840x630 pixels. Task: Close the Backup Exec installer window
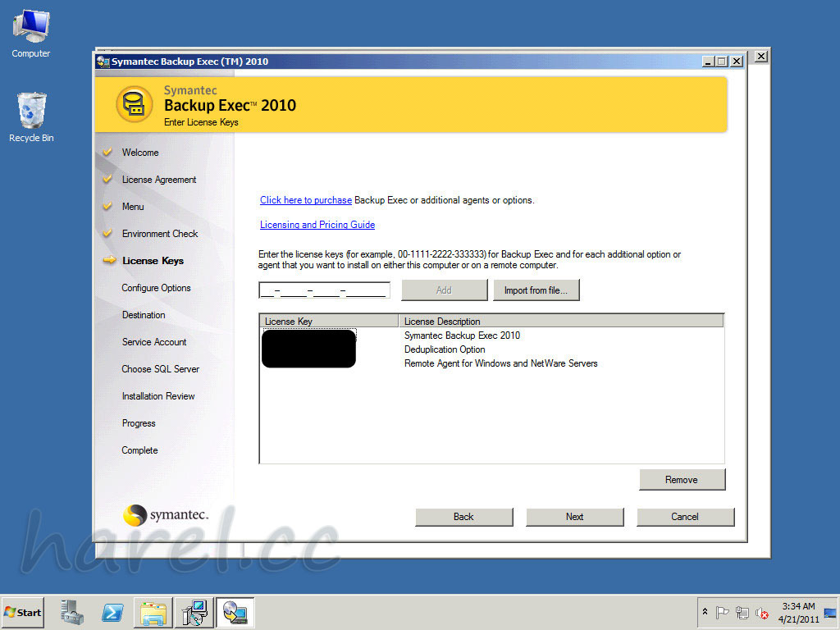[x=737, y=62]
